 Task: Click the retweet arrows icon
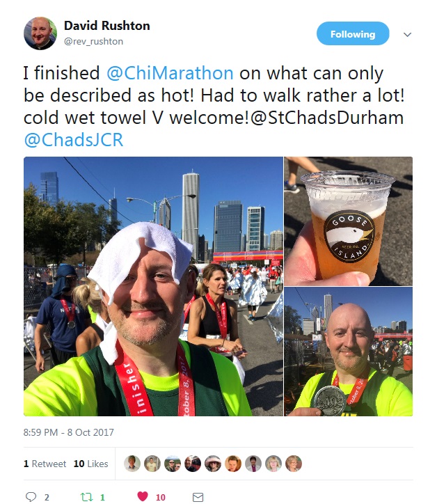tap(86, 497)
